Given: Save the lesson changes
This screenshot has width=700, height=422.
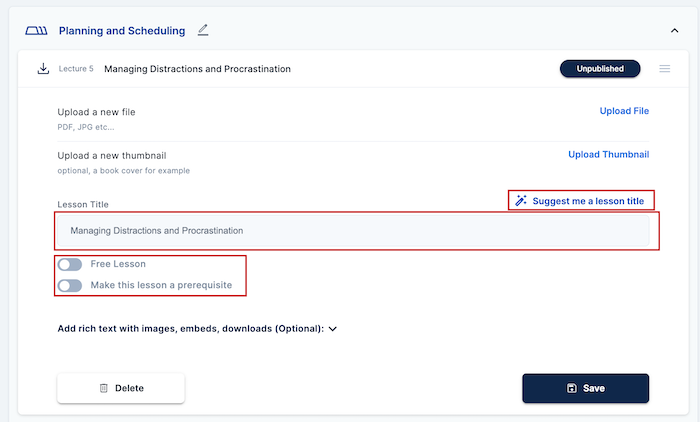Looking at the screenshot, I should (x=586, y=389).
